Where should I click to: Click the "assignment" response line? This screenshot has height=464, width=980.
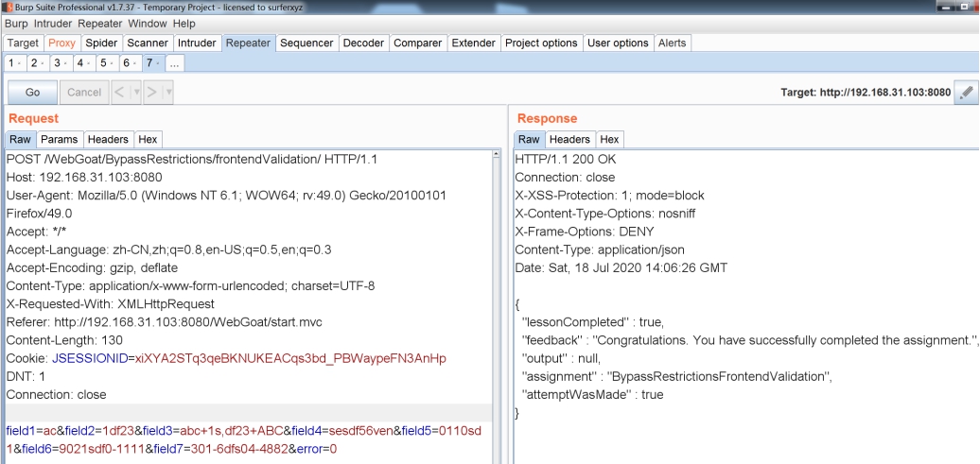click(678, 376)
